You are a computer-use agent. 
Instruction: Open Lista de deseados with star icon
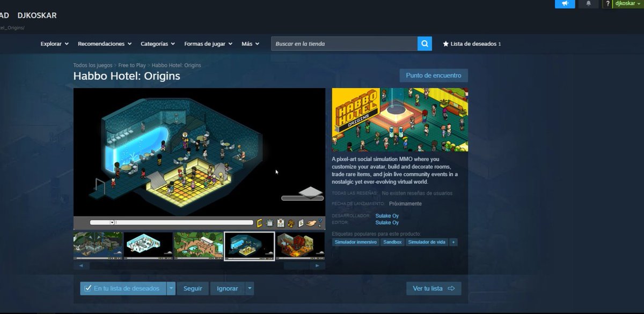472,44
